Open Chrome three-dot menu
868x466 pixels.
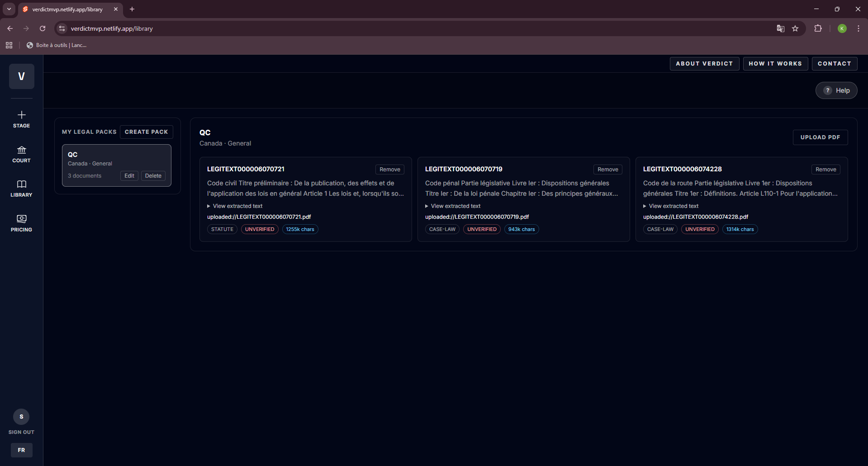tap(858, 28)
